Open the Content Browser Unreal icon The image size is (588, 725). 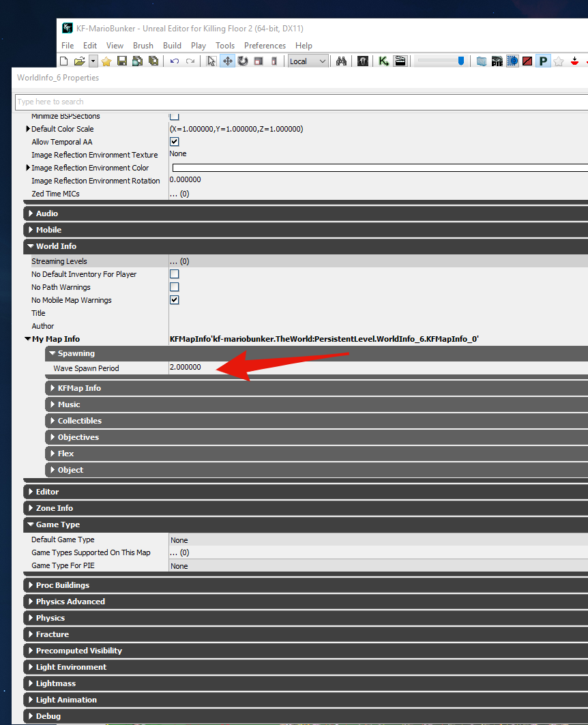click(x=363, y=61)
